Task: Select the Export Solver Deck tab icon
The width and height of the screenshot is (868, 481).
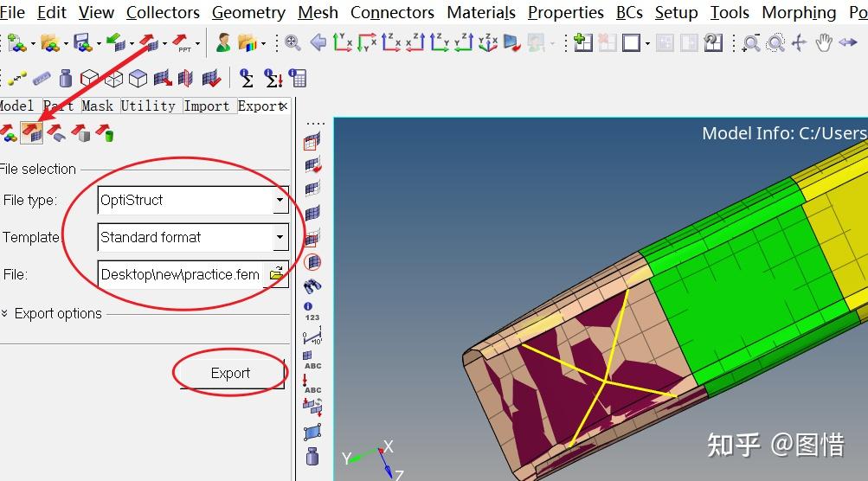Action: [x=31, y=133]
